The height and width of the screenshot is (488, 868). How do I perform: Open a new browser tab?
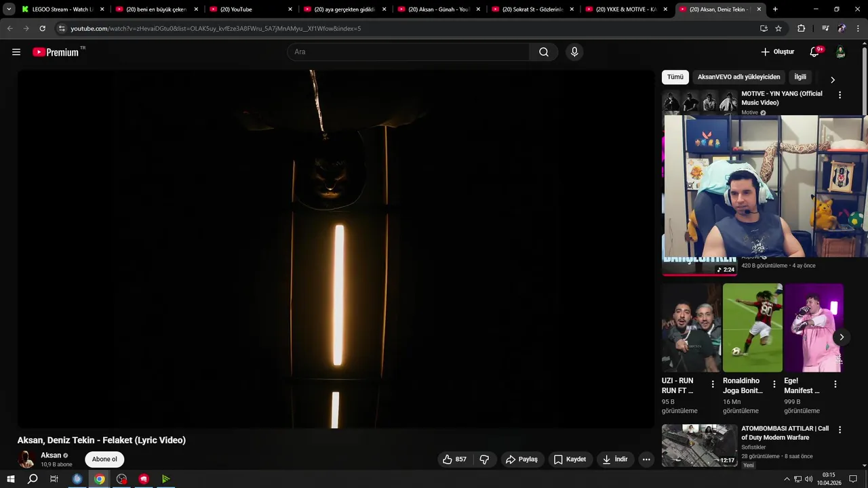775,9
